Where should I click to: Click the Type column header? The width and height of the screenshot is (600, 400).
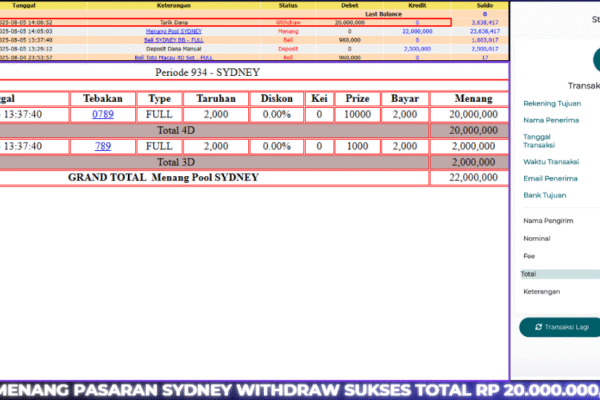(160, 99)
